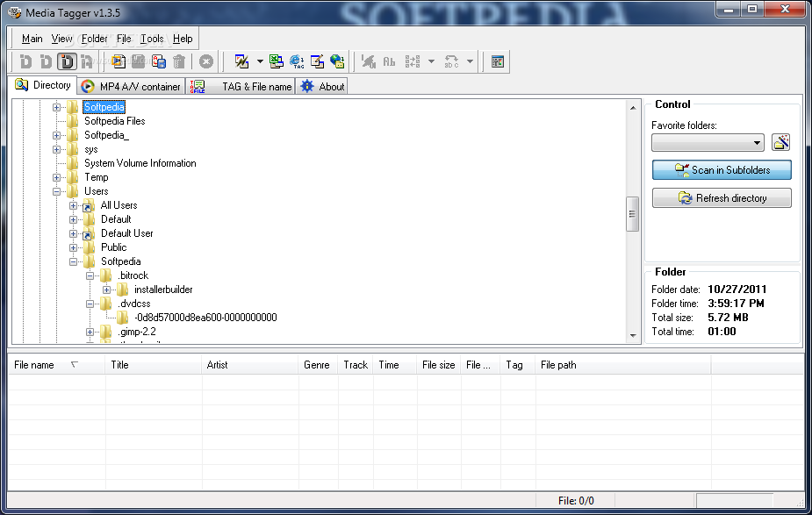
Task: Click the globe with folder toolbar icon
Action: click(x=337, y=61)
